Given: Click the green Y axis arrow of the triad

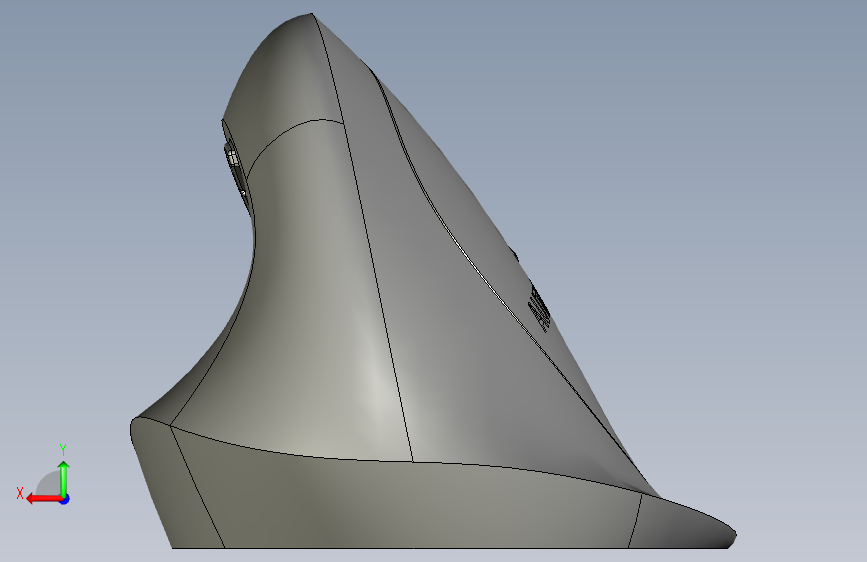Looking at the screenshot, I should (64, 478).
